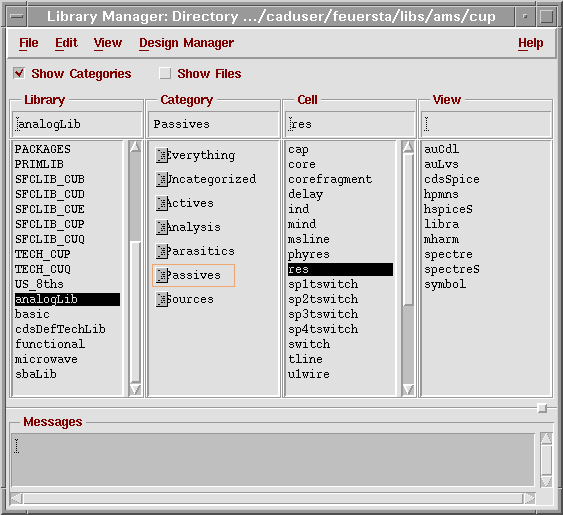Click the Messages scroll down arrow
The width and height of the screenshot is (563, 515).
click(x=546, y=482)
